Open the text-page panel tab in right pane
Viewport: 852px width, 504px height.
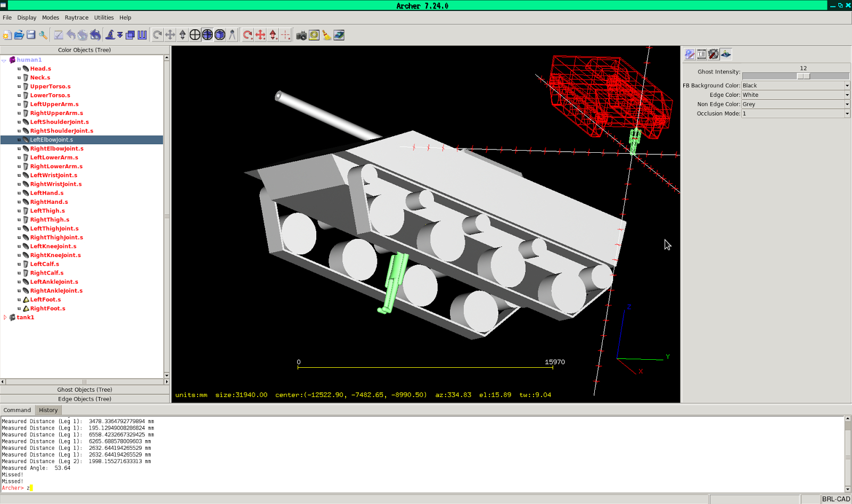(702, 54)
